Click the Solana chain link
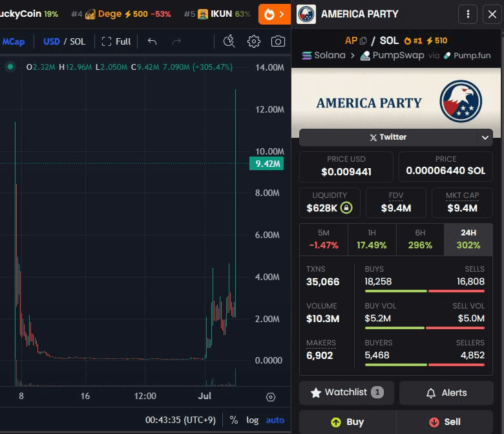504x434 pixels. tap(323, 56)
